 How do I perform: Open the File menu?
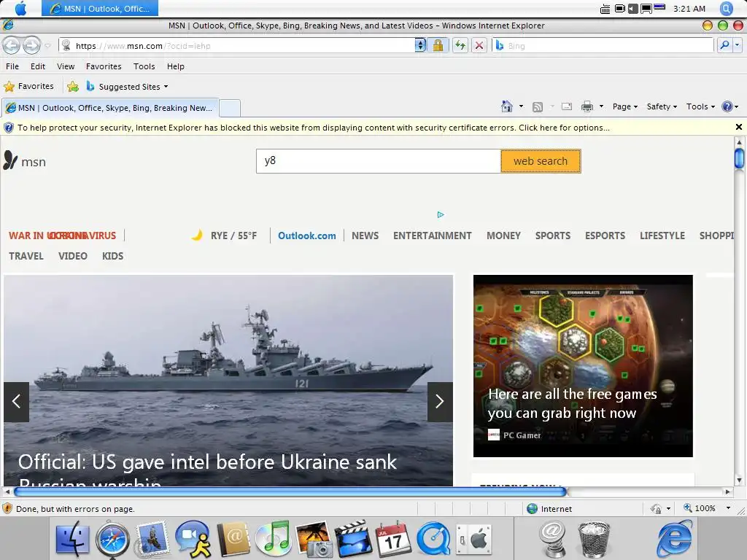12,66
